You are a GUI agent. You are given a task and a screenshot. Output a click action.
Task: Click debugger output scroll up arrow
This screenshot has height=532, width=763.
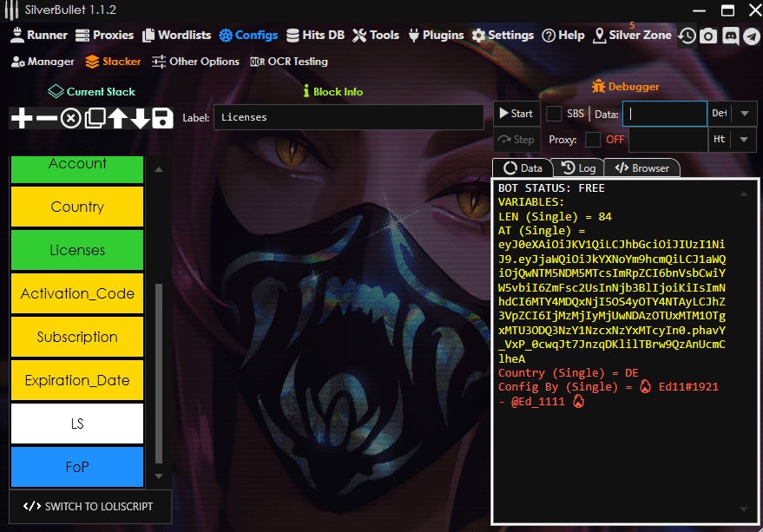744,194
